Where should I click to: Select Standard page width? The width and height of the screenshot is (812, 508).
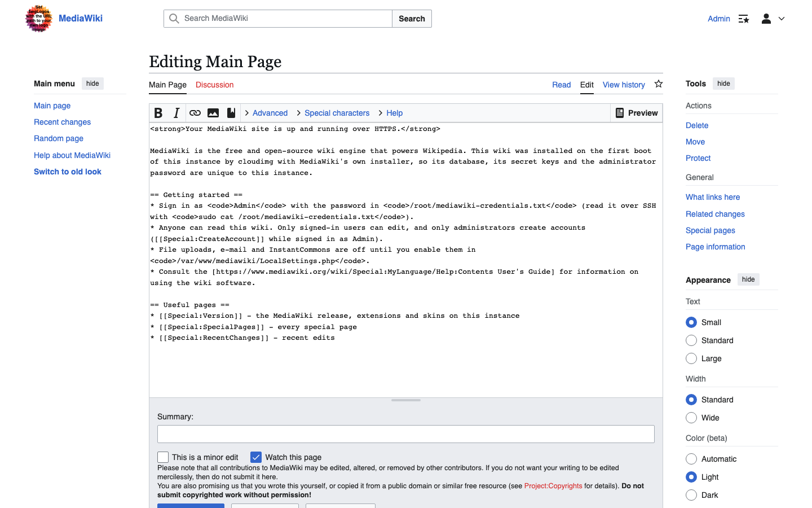pyautogui.click(x=691, y=400)
